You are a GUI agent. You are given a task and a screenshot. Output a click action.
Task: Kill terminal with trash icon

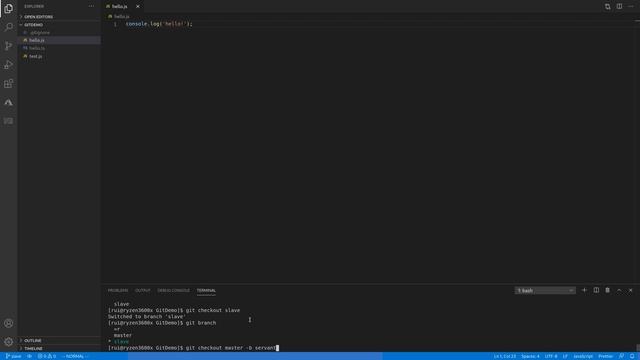pyautogui.click(x=607, y=290)
